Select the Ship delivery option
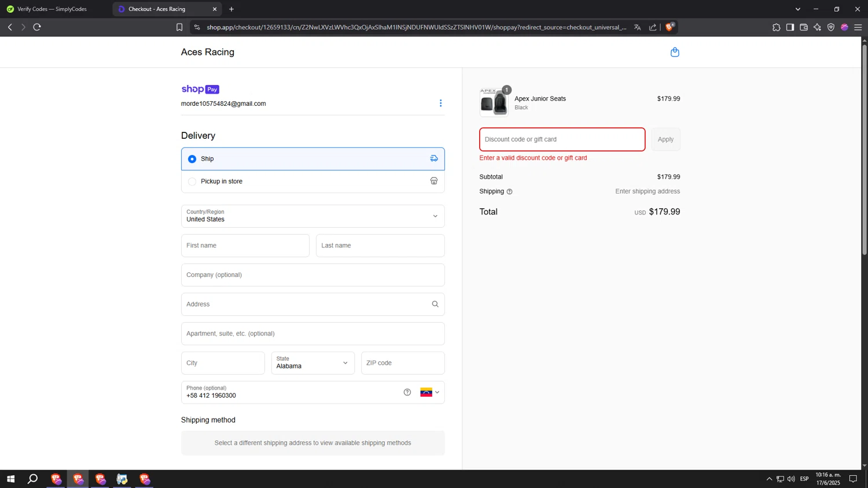 192,159
